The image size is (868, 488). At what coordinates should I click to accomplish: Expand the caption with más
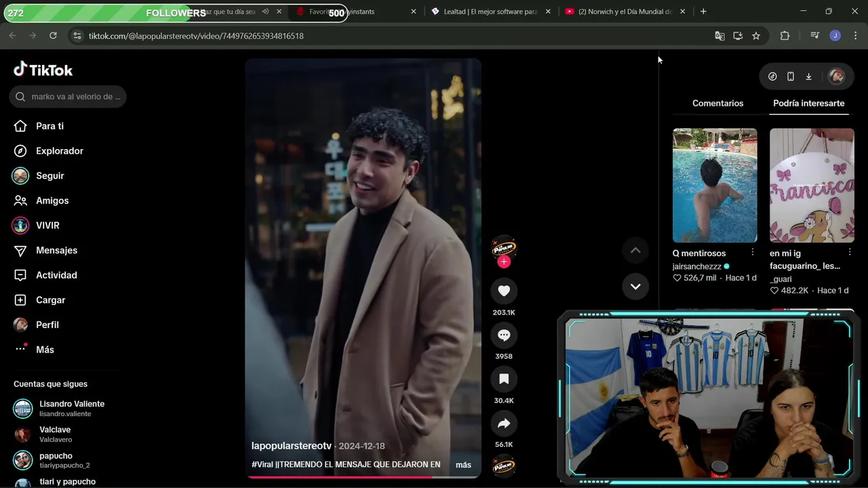pyautogui.click(x=463, y=465)
